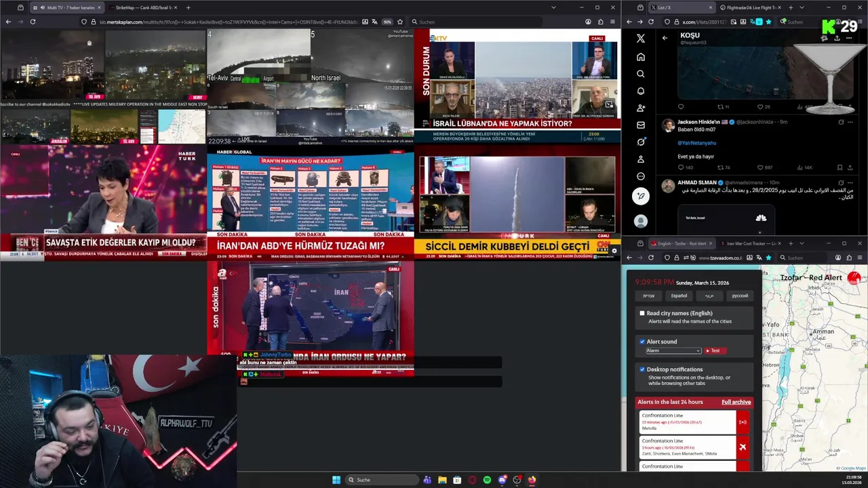Open tab list dropdown in tzevaadom browser
Viewport: 868px width, 488px height.
pyautogui.click(x=802, y=243)
